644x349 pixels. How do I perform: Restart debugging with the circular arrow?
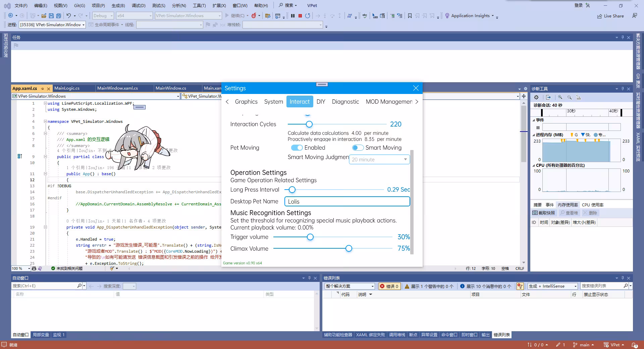308,15
